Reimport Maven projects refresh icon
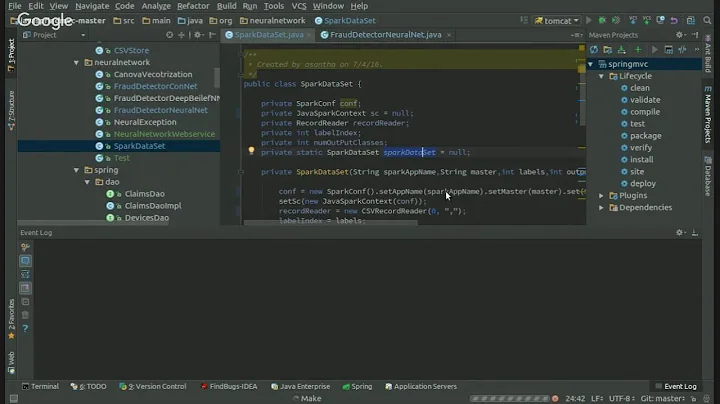 click(x=594, y=50)
